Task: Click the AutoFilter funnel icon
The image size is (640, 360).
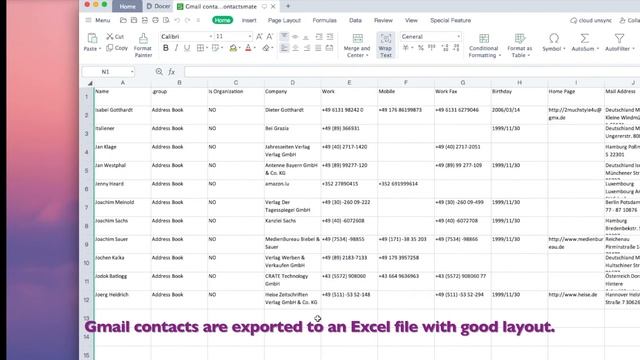Action: coord(619,38)
